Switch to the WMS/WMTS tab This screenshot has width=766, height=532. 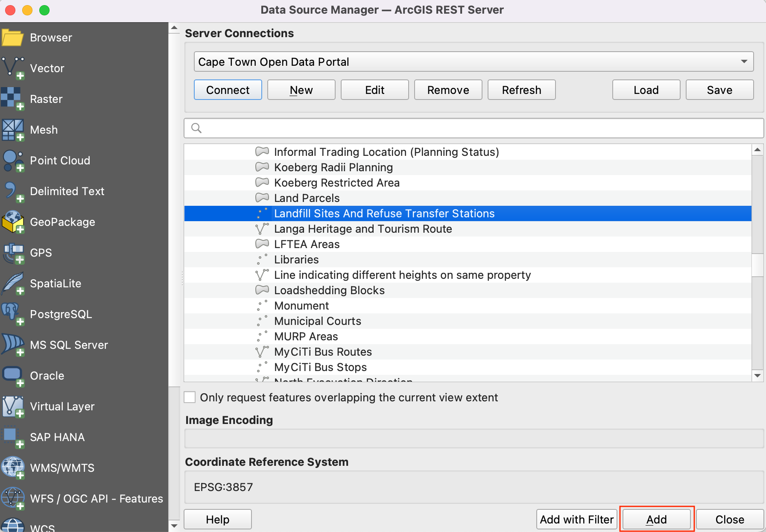tap(62, 468)
